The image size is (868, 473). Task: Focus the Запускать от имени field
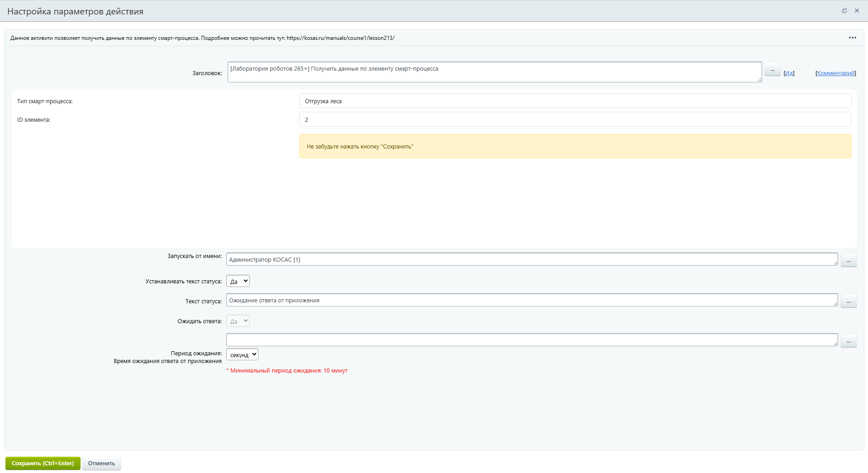[532, 259]
